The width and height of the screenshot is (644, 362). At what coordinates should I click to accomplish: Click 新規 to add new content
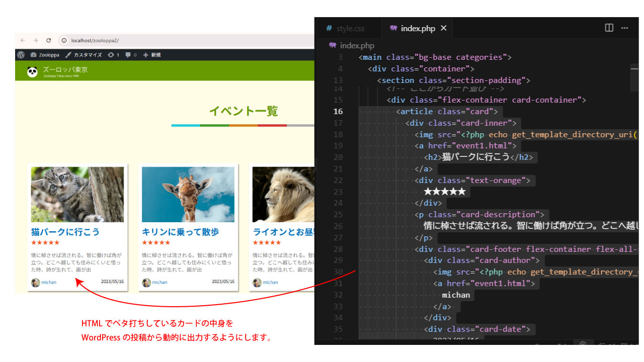(152, 55)
